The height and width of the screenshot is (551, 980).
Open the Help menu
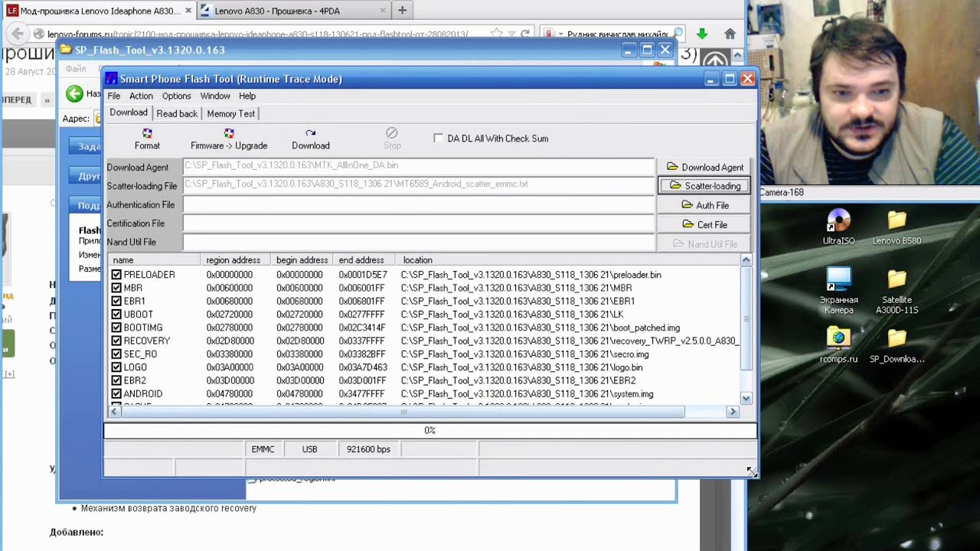pyautogui.click(x=247, y=96)
